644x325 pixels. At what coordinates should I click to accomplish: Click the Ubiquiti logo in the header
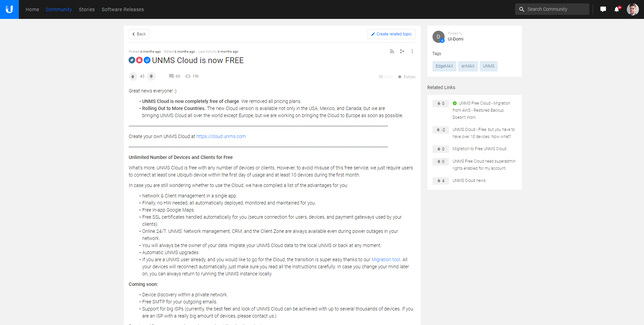coord(9,9)
